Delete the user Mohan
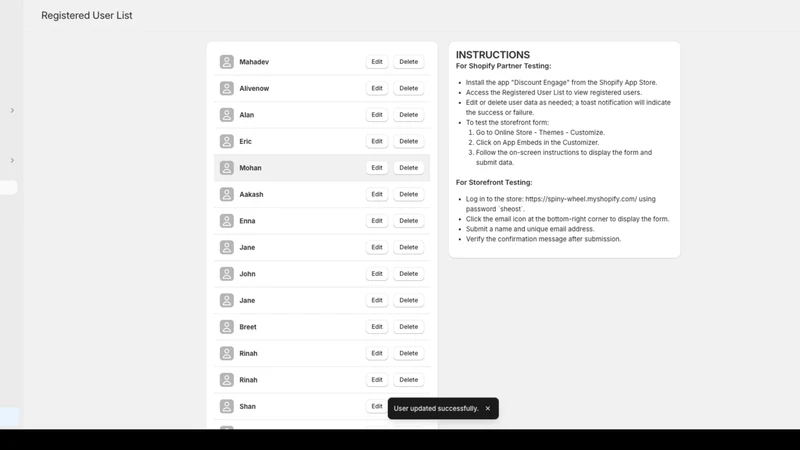The image size is (800, 450). click(409, 168)
